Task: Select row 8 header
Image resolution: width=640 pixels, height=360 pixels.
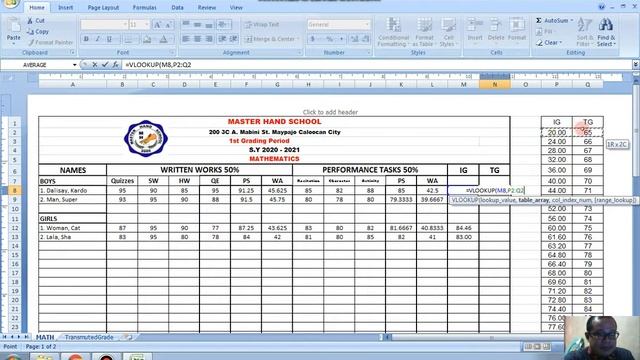Action: coord(15,190)
